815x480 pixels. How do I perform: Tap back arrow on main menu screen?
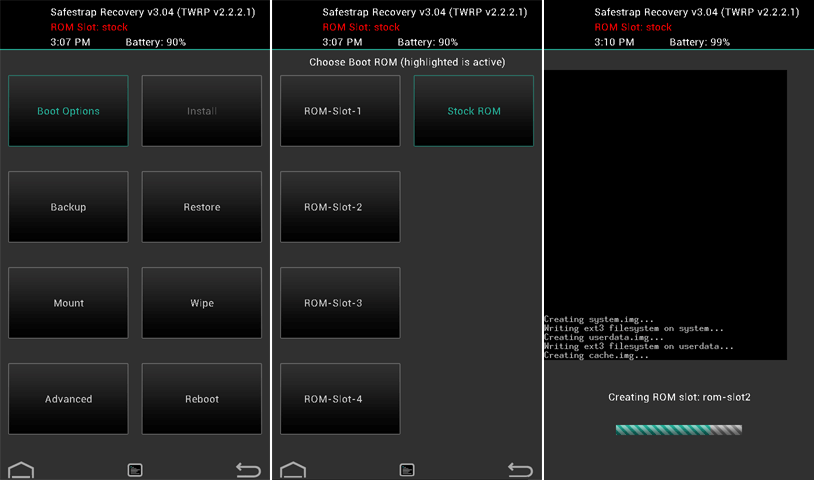(x=248, y=470)
